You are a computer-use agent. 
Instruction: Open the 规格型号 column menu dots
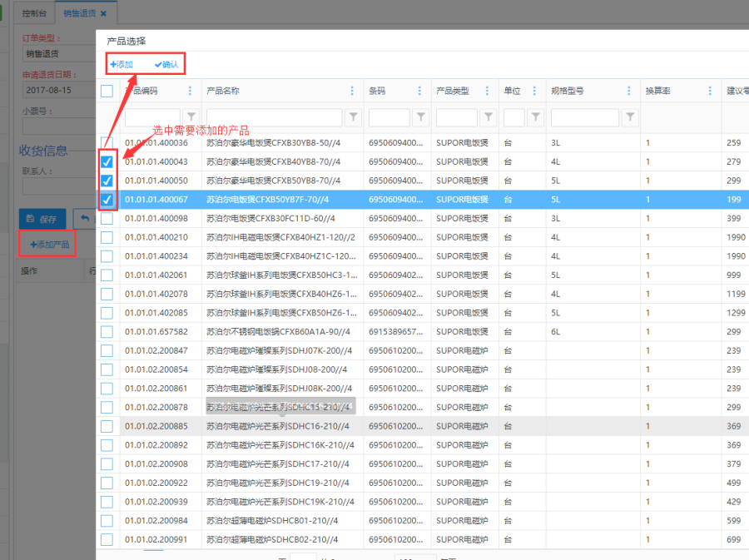(629, 92)
